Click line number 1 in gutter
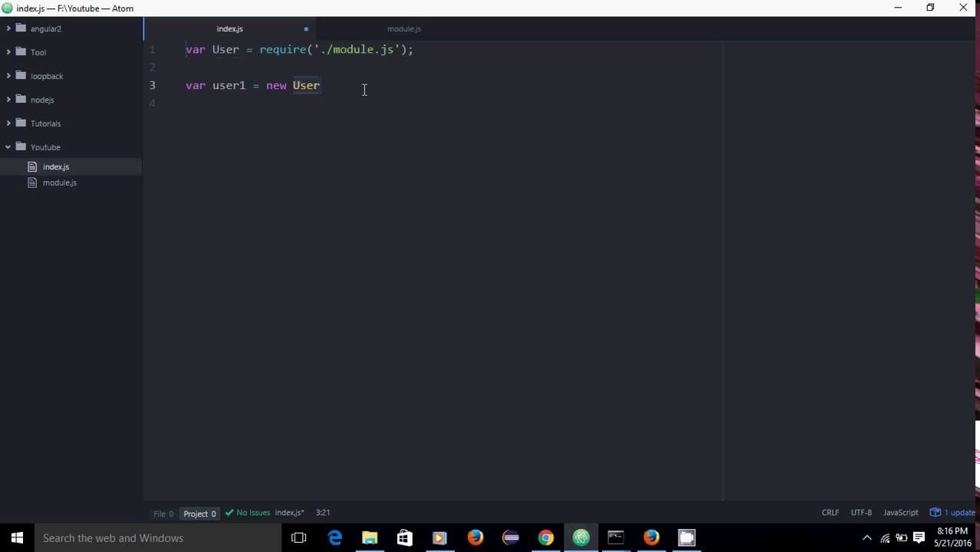980x552 pixels. (x=152, y=49)
